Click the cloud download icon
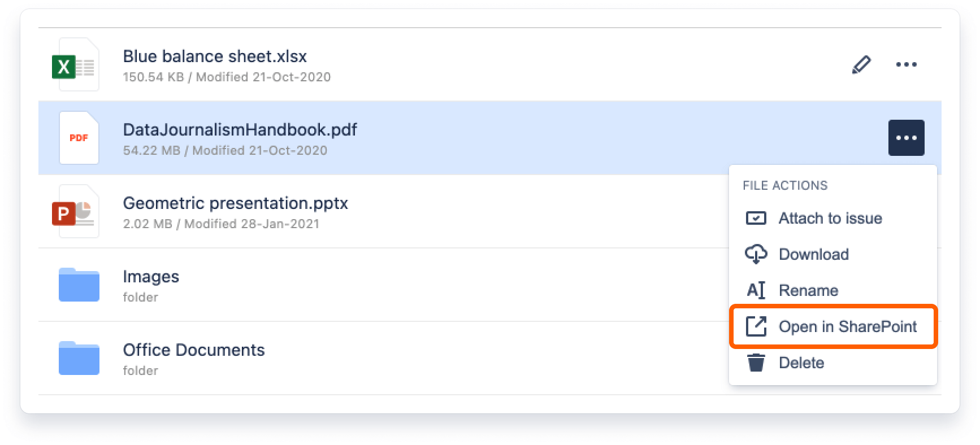 [756, 254]
